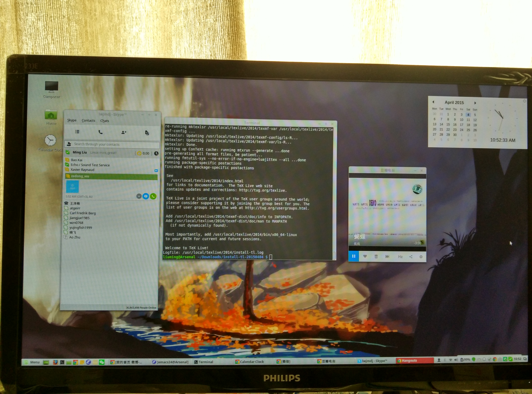Switch to emacs24@Arsenal taskbar window

coord(170,362)
